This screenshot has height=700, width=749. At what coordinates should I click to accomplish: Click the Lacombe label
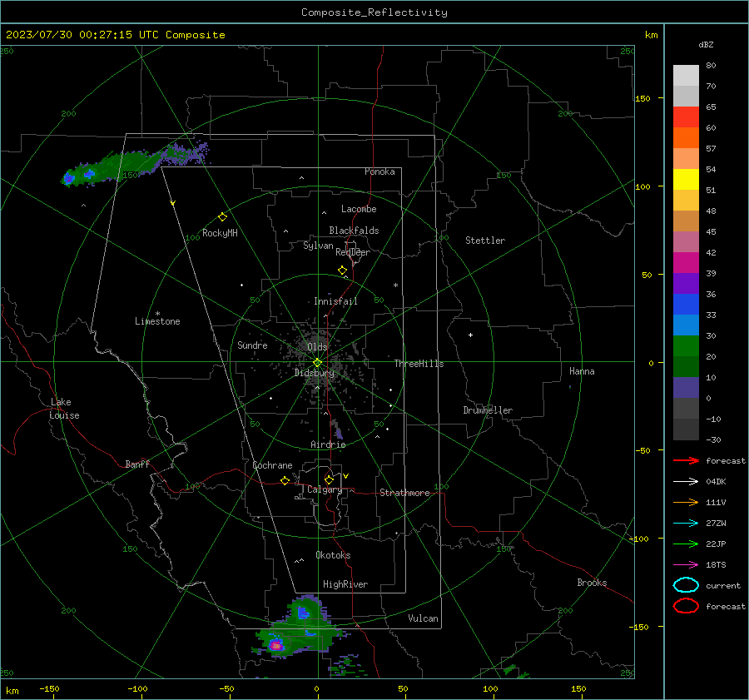point(359,209)
